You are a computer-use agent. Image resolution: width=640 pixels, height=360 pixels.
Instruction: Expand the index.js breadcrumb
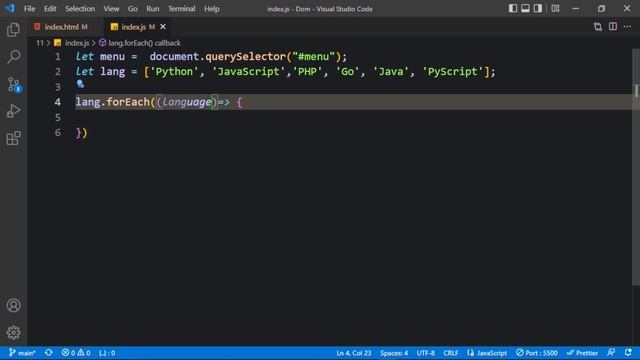coord(77,43)
